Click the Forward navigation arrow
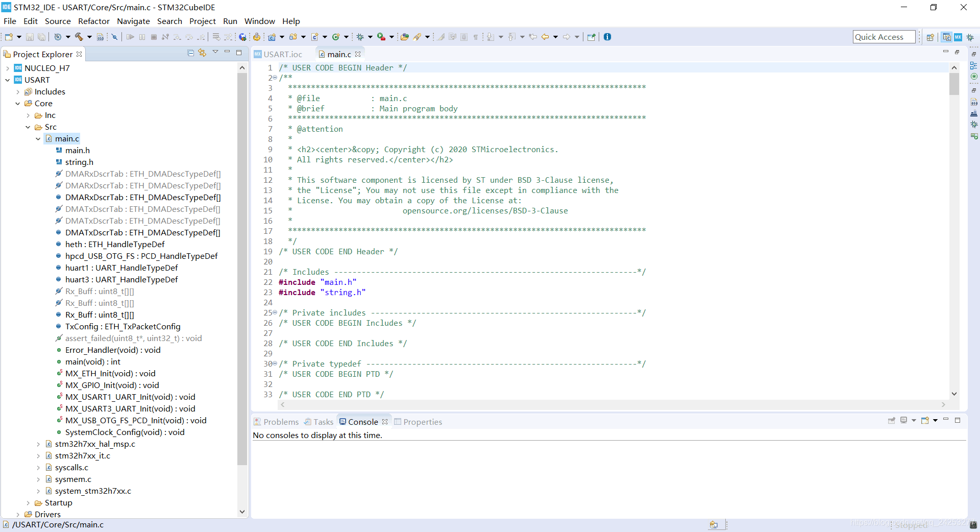980x532 pixels. click(x=567, y=37)
